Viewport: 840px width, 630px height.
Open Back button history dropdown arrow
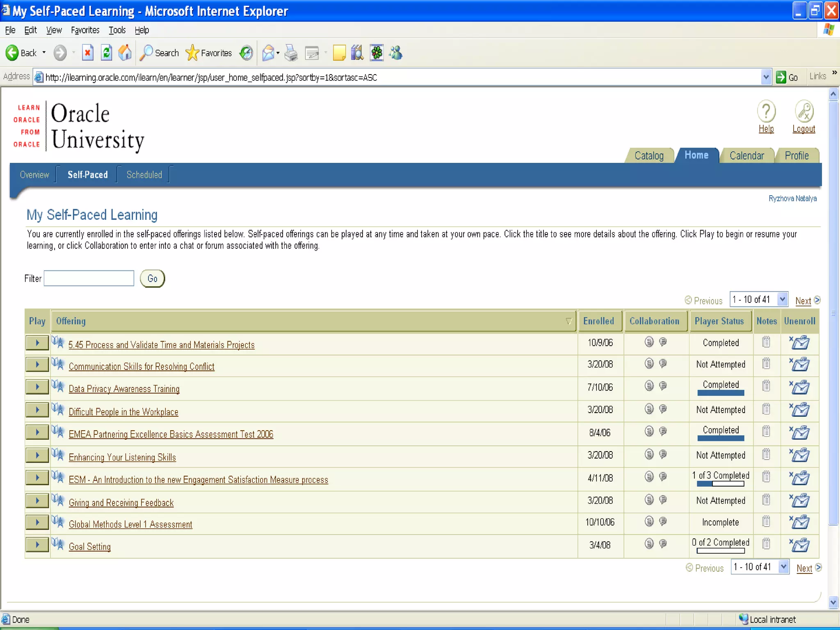tap(44, 53)
